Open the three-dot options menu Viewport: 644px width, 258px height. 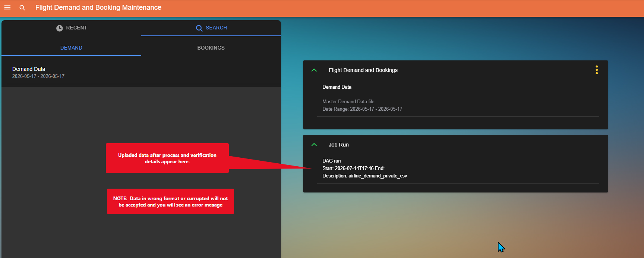point(597,70)
